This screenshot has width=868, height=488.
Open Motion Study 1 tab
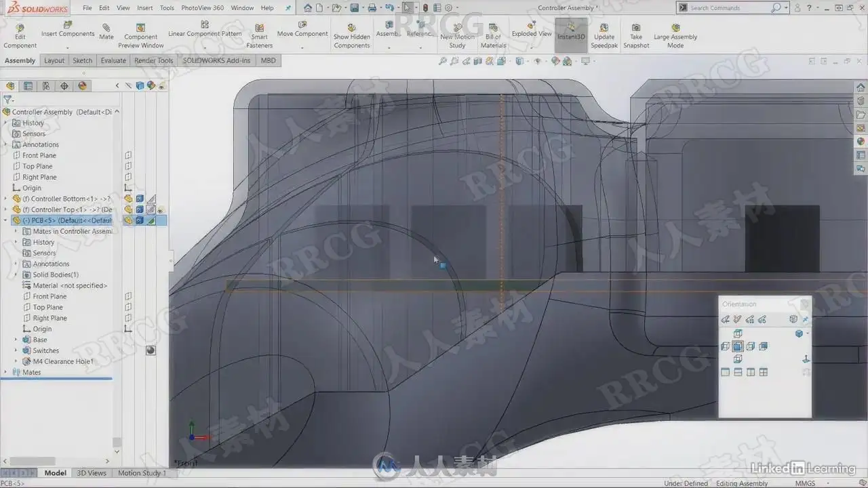tap(142, 473)
